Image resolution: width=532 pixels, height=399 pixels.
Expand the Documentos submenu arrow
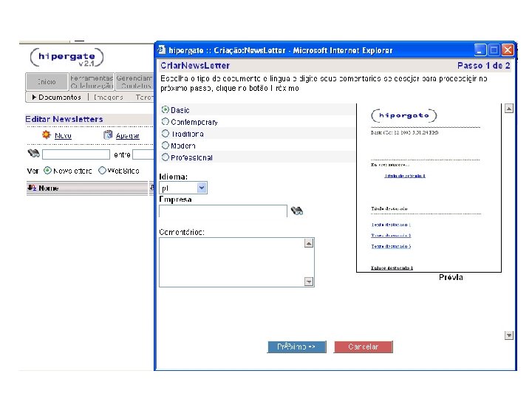point(34,98)
